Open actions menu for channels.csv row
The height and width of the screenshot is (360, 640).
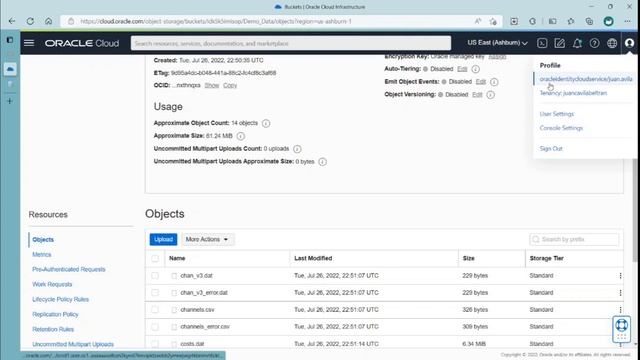[x=620, y=310]
